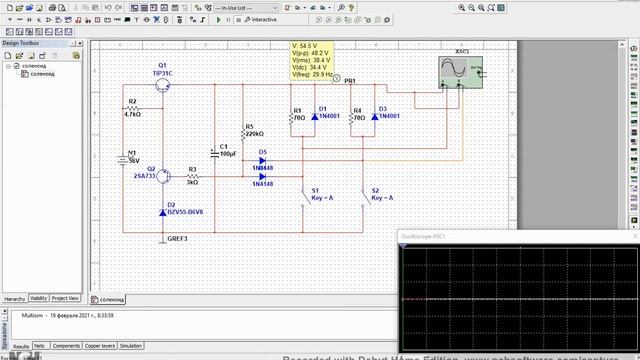Toggle switch S1 on the schematic
640x360 pixels.
click(306, 198)
